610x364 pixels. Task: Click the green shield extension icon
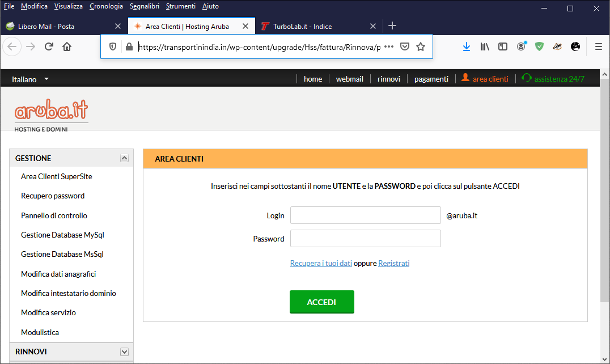coord(539,46)
